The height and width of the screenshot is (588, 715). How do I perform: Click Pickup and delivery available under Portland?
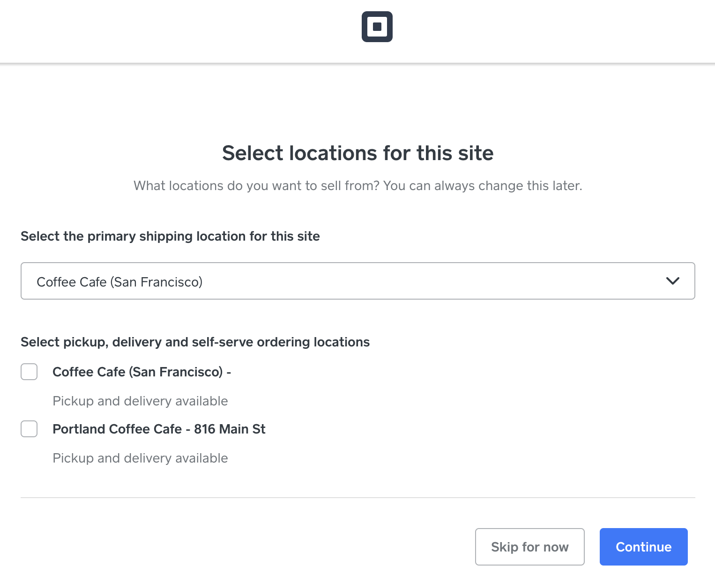[x=140, y=458]
